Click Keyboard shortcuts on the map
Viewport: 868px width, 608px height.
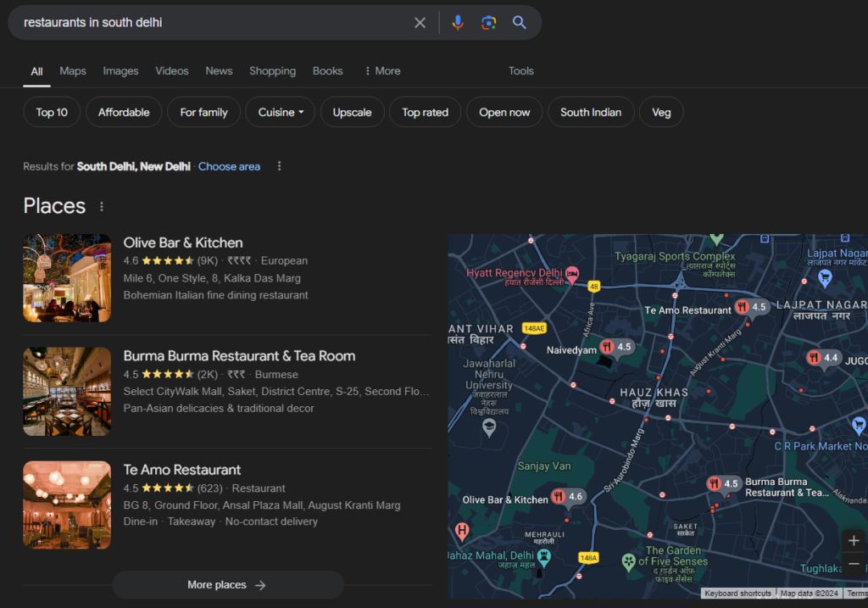click(x=737, y=594)
